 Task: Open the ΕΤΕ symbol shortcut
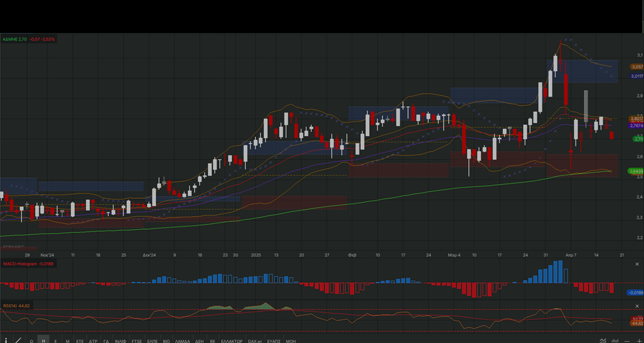[x=80, y=341]
